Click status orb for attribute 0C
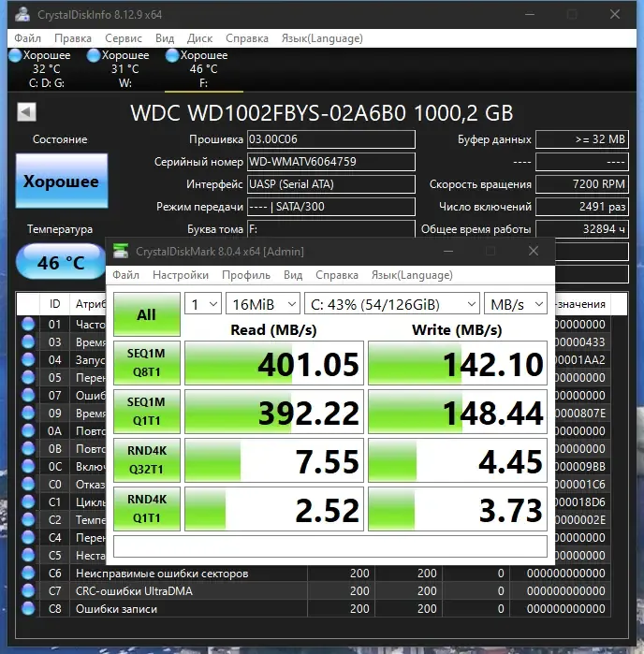 28,466
